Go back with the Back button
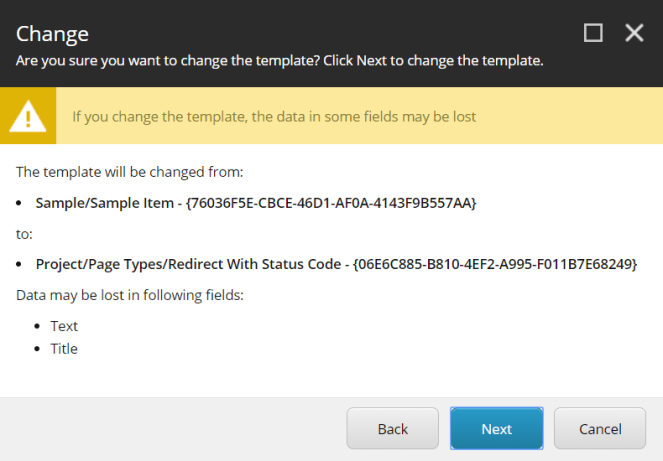This screenshot has width=663, height=461. [392, 429]
